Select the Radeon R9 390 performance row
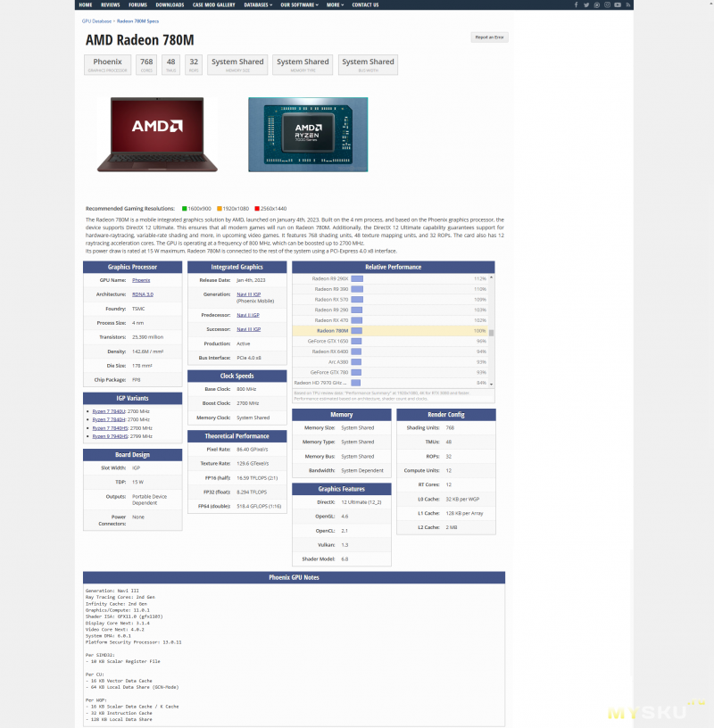 click(x=390, y=289)
